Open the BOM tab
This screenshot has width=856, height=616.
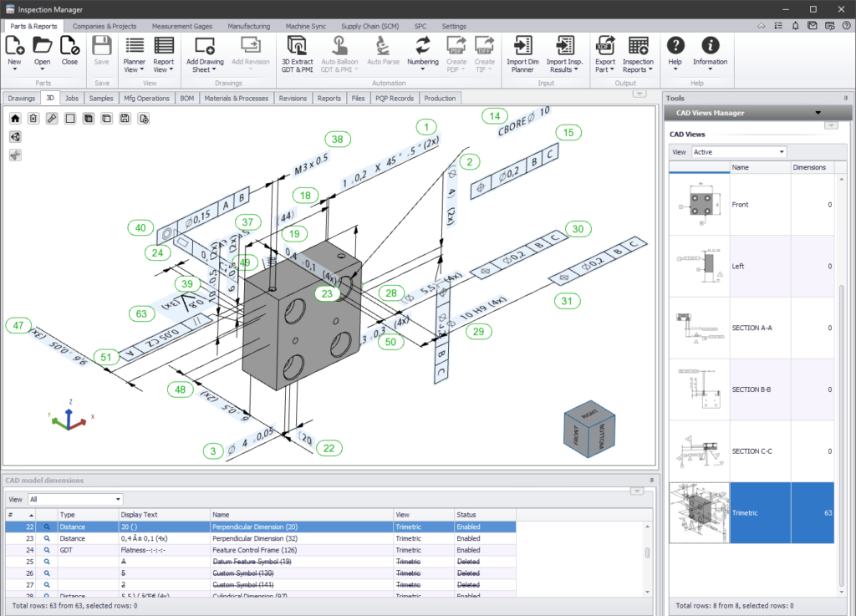(186, 98)
